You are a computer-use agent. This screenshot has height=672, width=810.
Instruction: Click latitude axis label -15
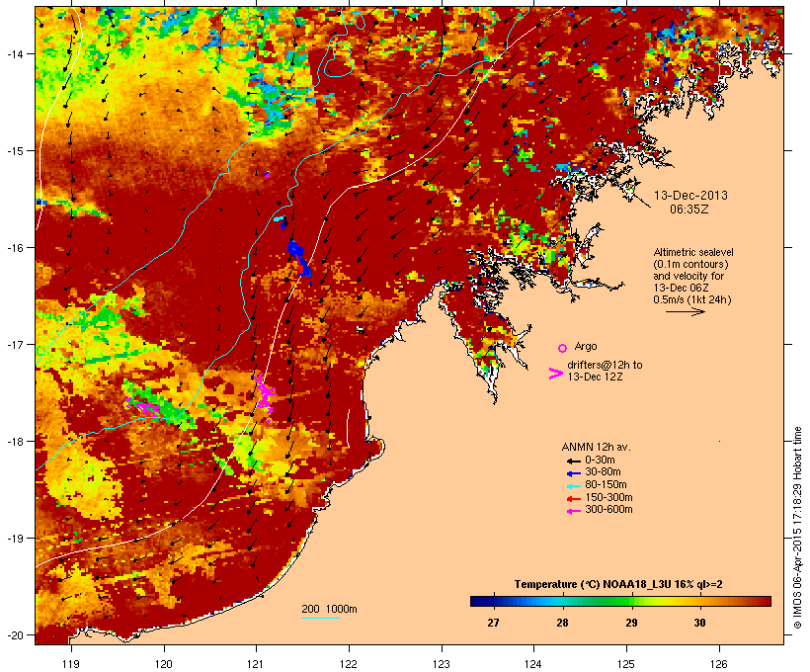coord(14,151)
